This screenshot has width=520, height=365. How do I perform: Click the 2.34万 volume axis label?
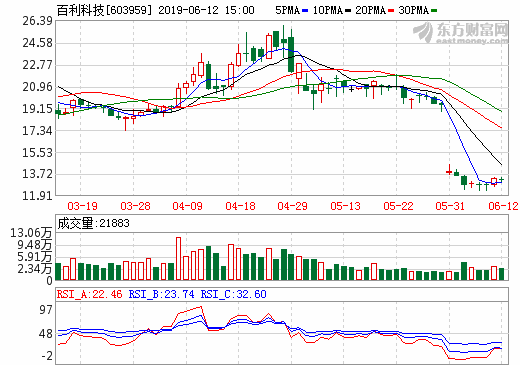click(x=35, y=269)
